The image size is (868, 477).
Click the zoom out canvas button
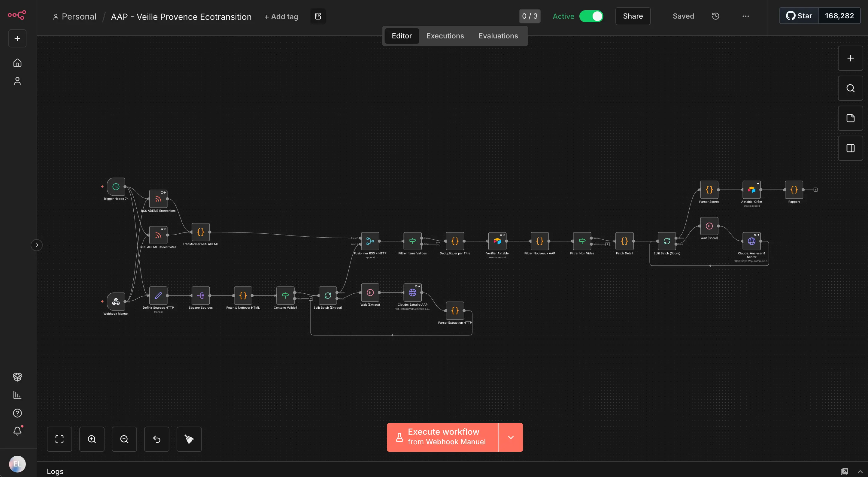(x=124, y=439)
